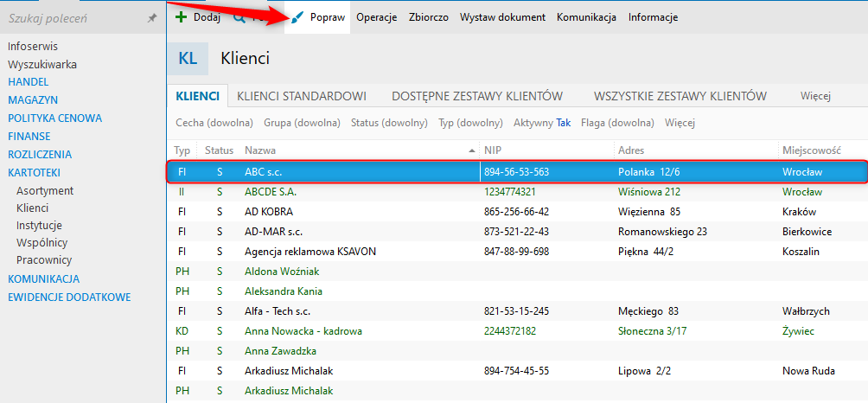The height and width of the screenshot is (403, 868).
Task: Open the Operacje menu
Action: [376, 17]
